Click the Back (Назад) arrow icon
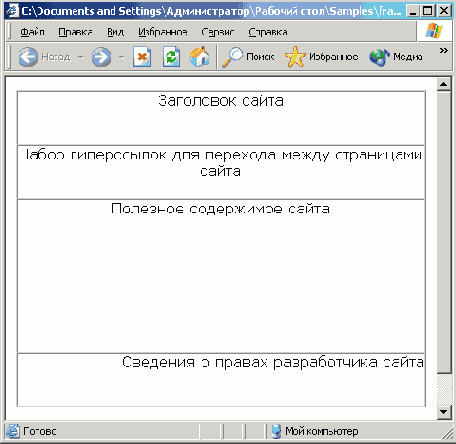Image resolution: width=456 pixels, height=444 pixels. [28, 57]
